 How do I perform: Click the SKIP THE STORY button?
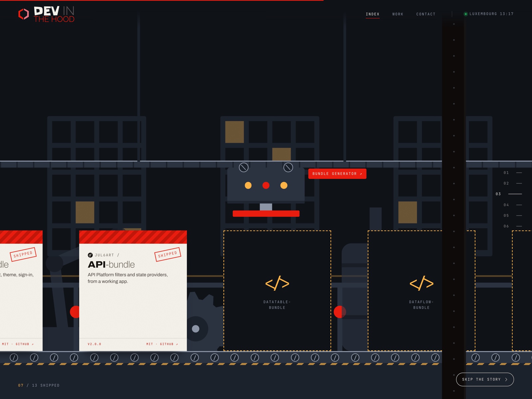pos(485,379)
